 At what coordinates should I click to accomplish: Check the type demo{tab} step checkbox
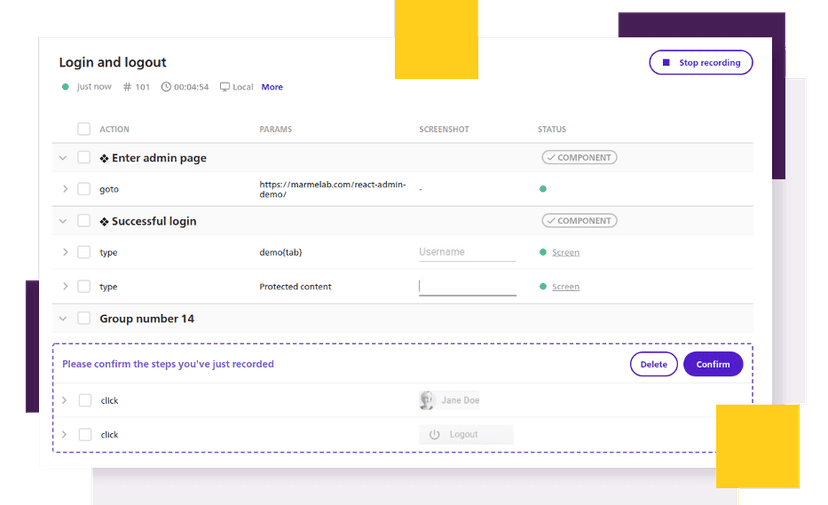click(84, 252)
